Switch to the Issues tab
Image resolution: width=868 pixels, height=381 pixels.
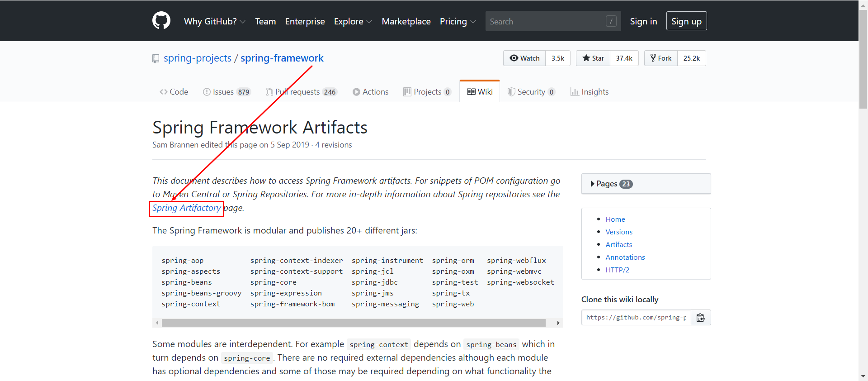tap(226, 92)
